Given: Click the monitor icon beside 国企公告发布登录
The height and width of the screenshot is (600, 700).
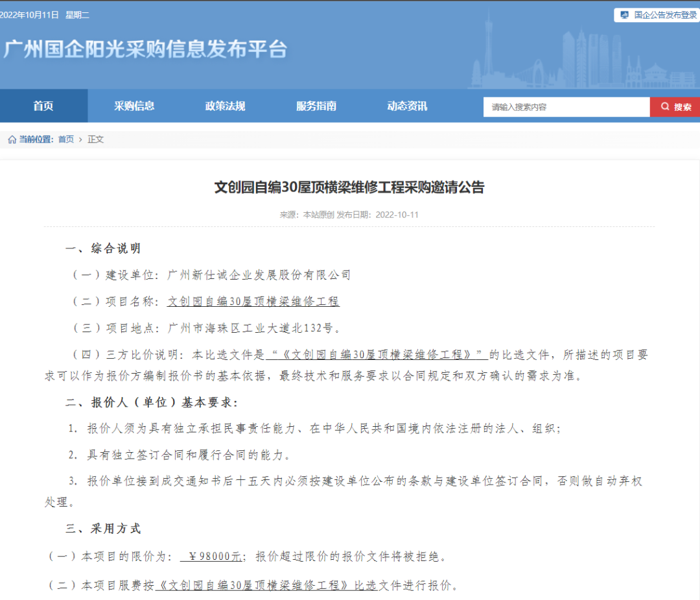Looking at the screenshot, I should 623,14.
